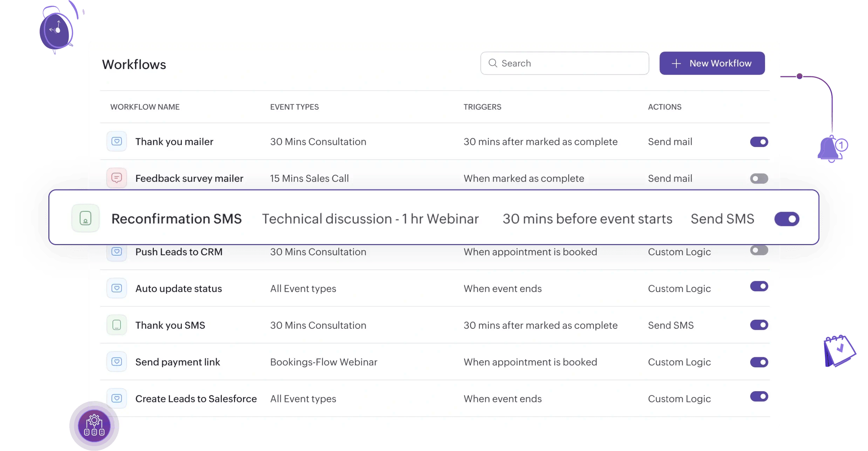The width and height of the screenshot is (868, 451).
Task: Click the Auto update status row icon
Action: pos(117,288)
